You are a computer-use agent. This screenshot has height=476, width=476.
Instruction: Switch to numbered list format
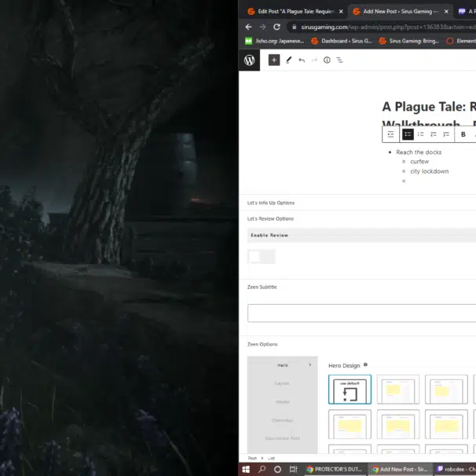(x=420, y=134)
